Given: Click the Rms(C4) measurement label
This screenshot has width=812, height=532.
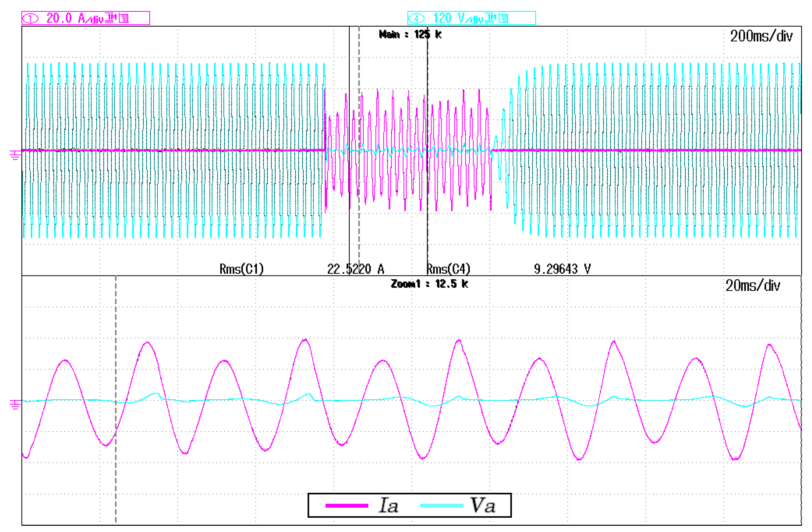Looking at the screenshot, I should 449,269.
